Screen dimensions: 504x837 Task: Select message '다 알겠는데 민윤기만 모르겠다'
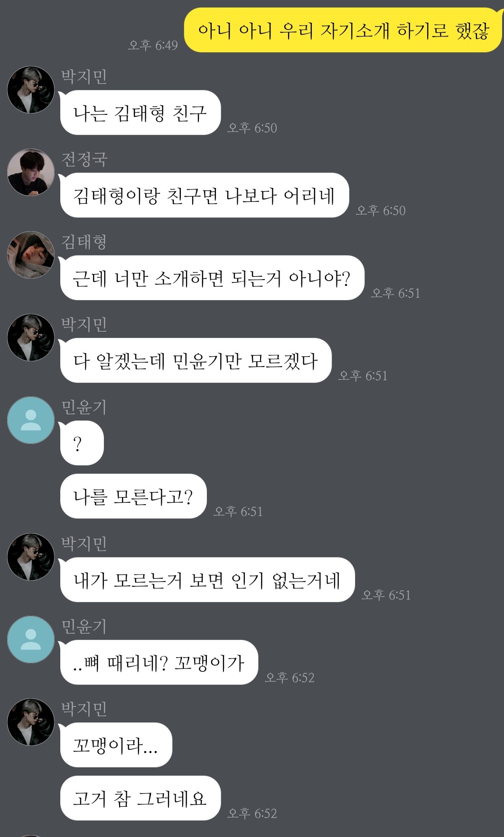[196, 360]
